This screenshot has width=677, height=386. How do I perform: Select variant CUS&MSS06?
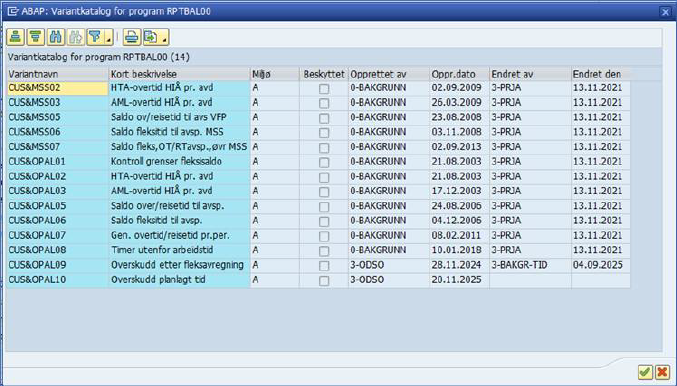(57, 132)
